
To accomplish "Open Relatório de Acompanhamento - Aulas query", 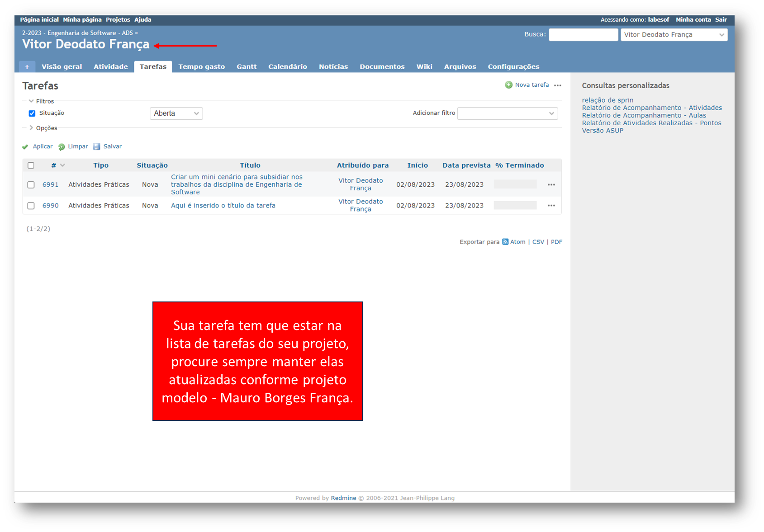I will (644, 115).
